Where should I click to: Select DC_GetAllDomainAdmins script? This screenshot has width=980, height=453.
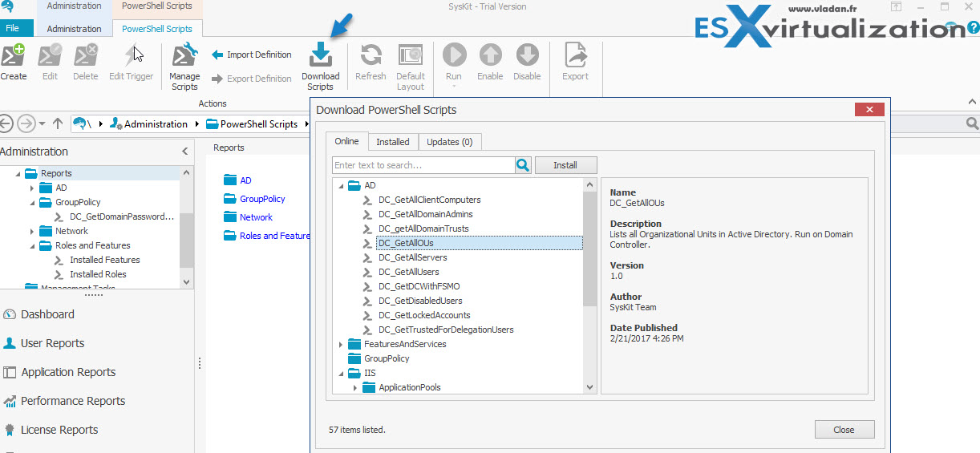pyautogui.click(x=425, y=214)
